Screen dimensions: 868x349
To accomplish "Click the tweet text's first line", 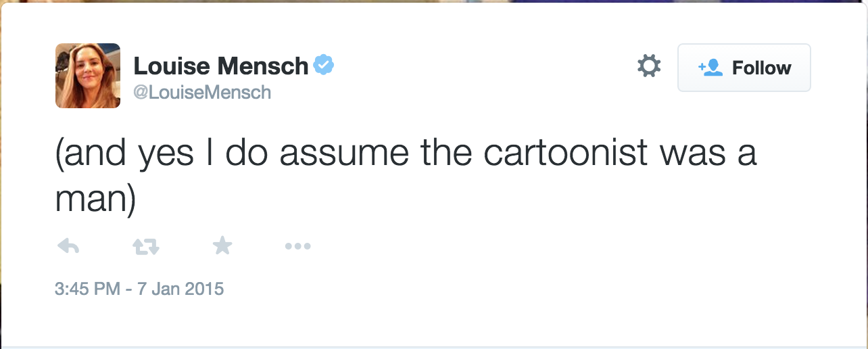I will click(x=406, y=154).
